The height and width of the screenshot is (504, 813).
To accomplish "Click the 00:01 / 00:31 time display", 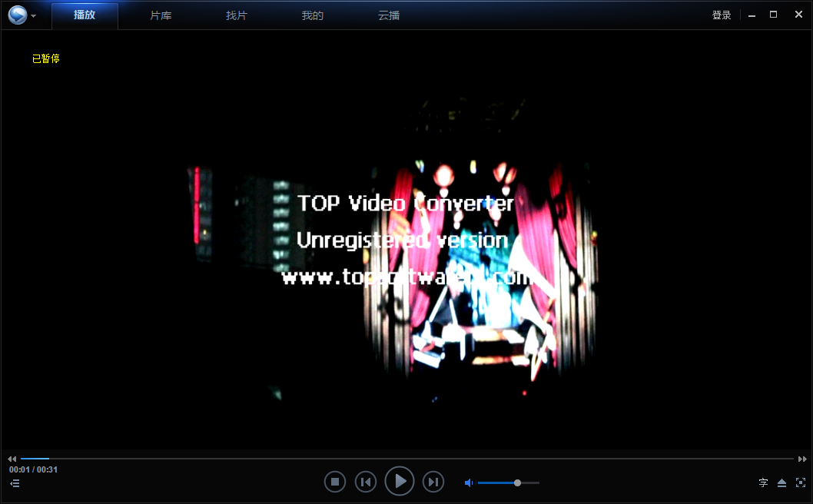I will [33, 469].
